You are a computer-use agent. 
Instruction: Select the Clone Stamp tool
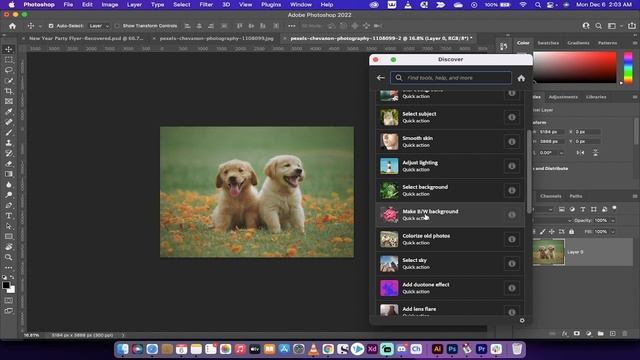coord(9,143)
